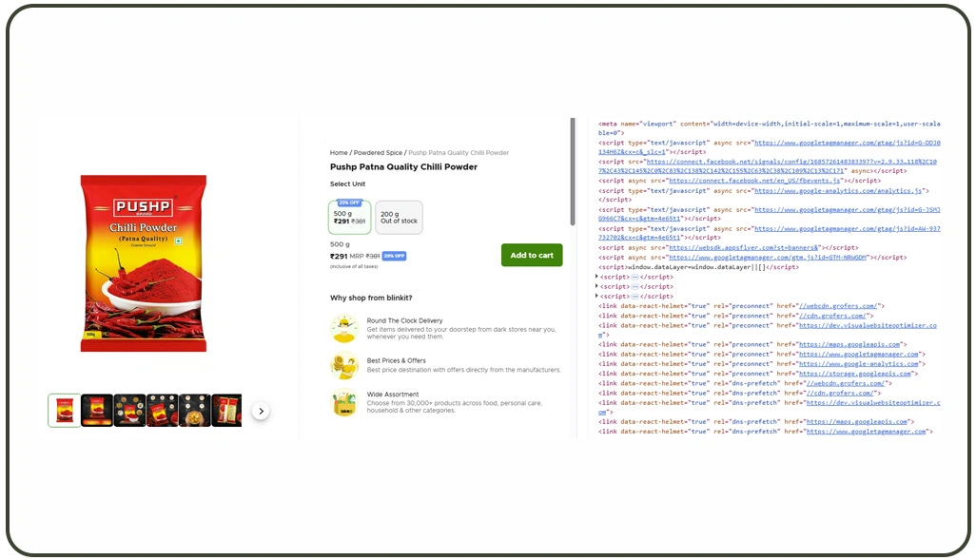
Task: Click the Best Prices & Offers icon
Action: (x=344, y=365)
